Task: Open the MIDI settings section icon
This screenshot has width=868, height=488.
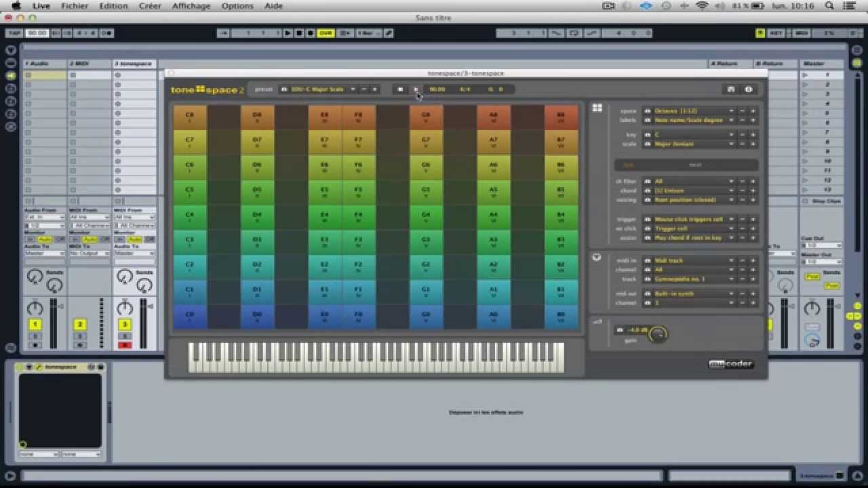Action: (597, 258)
